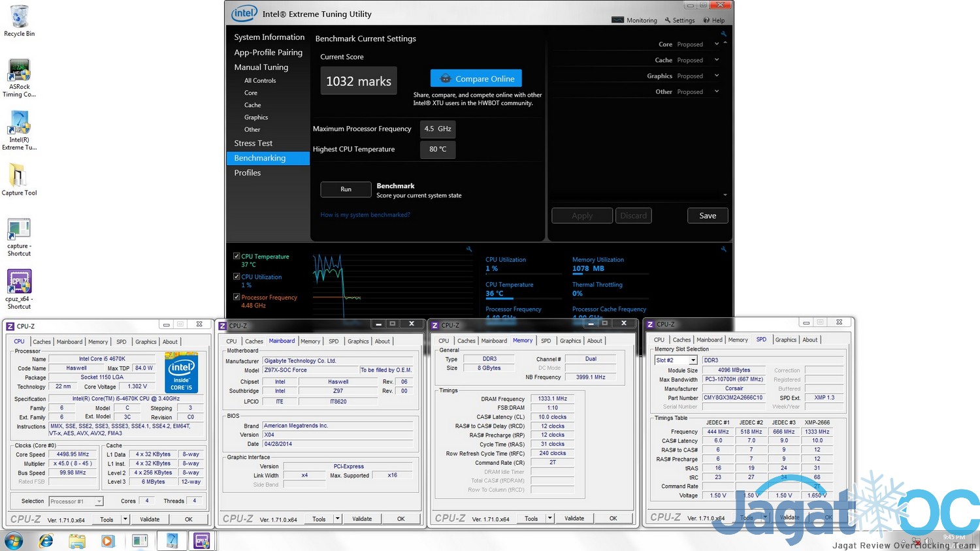Select Profiles in the XTU sidebar
Screen dimensions: 980x551
[248, 172]
